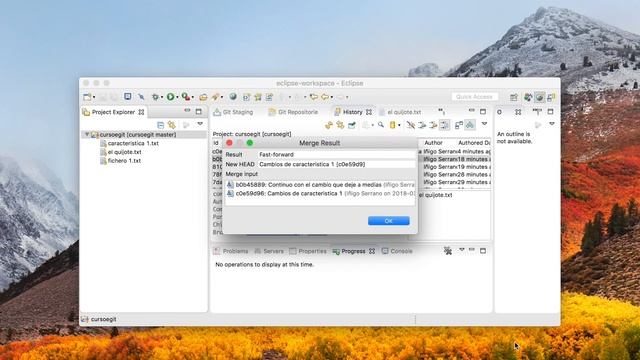
Task: Click the Run external tools icon
Action: click(186, 97)
